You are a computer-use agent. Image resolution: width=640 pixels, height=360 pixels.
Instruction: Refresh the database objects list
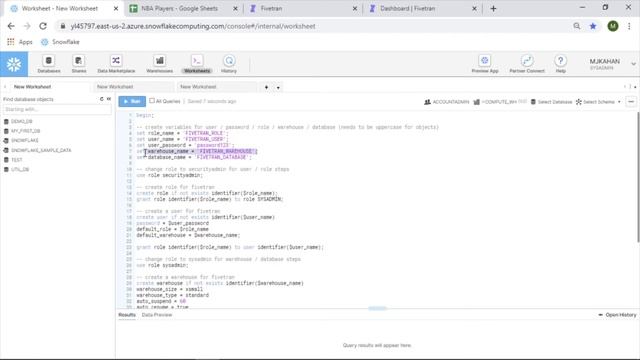pyautogui.click(x=102, y=99)
